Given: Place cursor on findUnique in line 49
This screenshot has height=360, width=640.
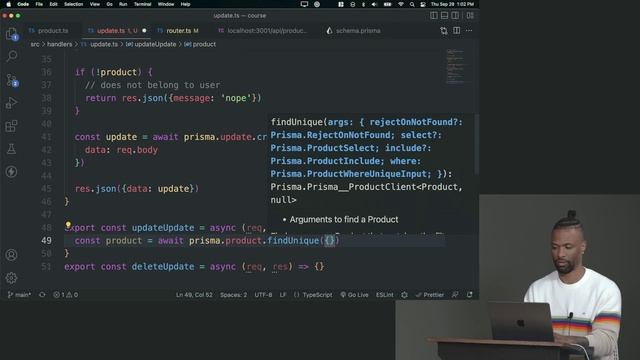Looking at the screenshot, I should click(293, 240).
